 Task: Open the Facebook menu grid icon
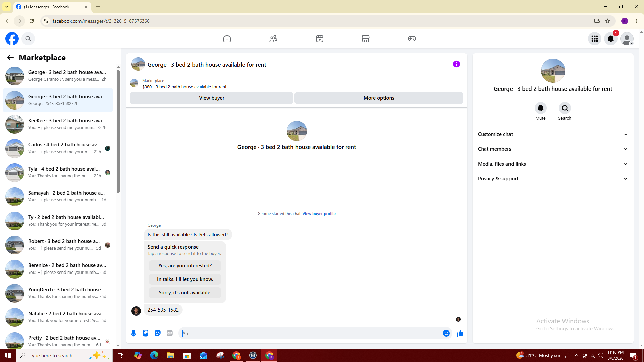click(594, 39)
